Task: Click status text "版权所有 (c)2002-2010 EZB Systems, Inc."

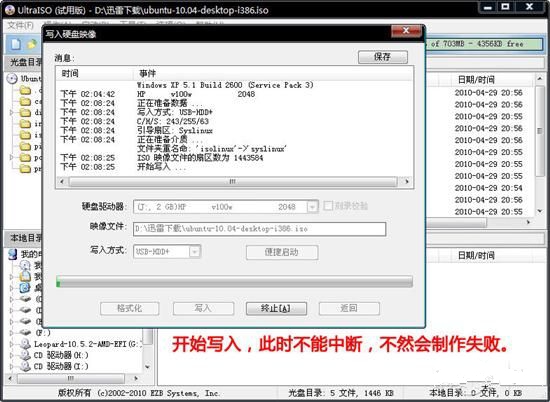Action: [139, 393]
